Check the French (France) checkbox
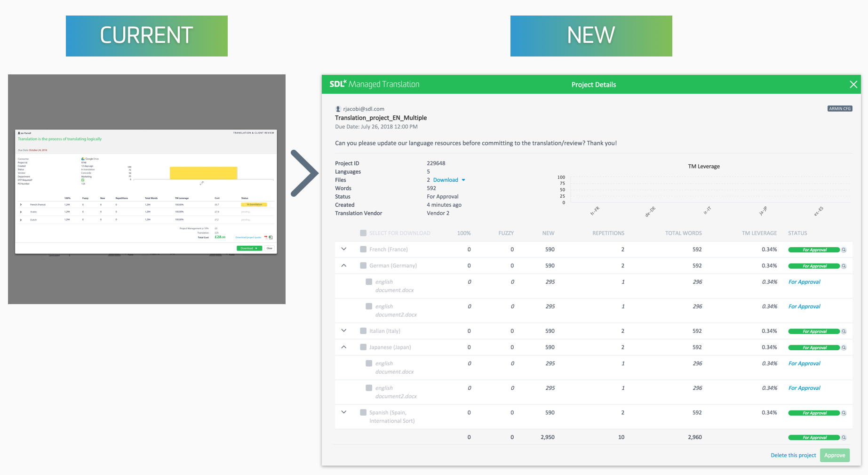The image size is (868, 475). click(x=363, y=249)
